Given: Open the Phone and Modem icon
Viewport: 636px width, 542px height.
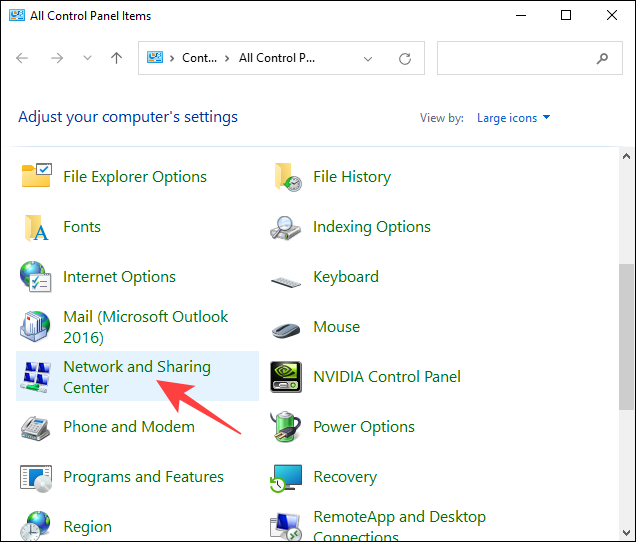Looking at the screenshot, I should 37,427.
